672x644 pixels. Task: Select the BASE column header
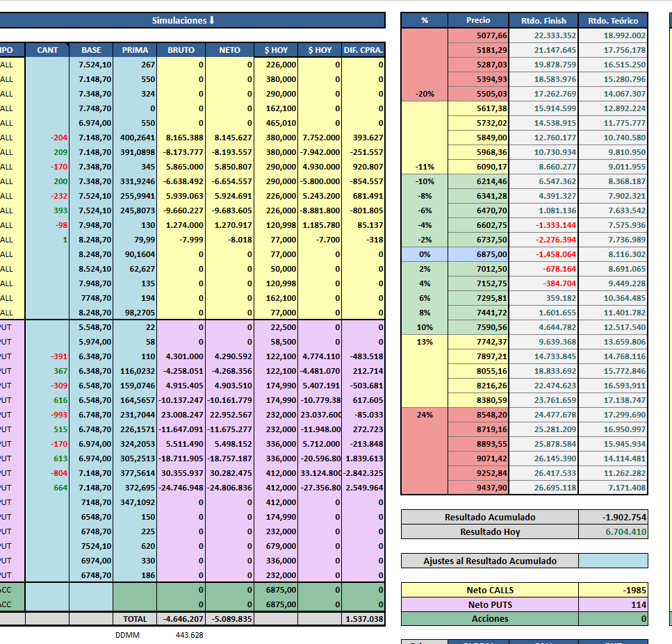[x=91, y=50]
